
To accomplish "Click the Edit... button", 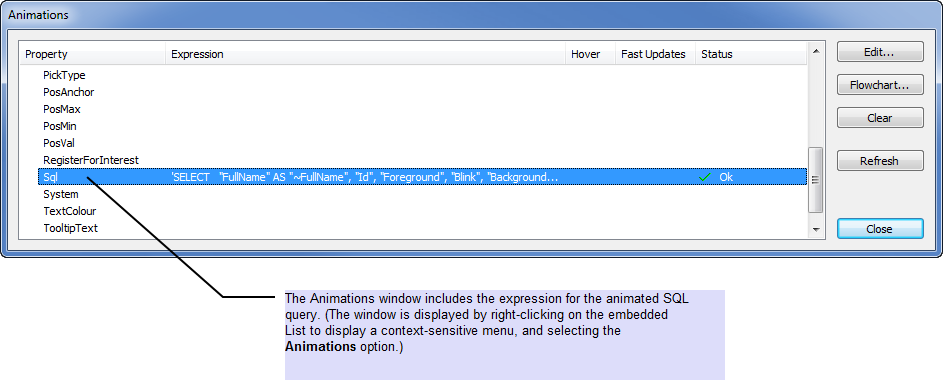I will click(x=880, y=52).
